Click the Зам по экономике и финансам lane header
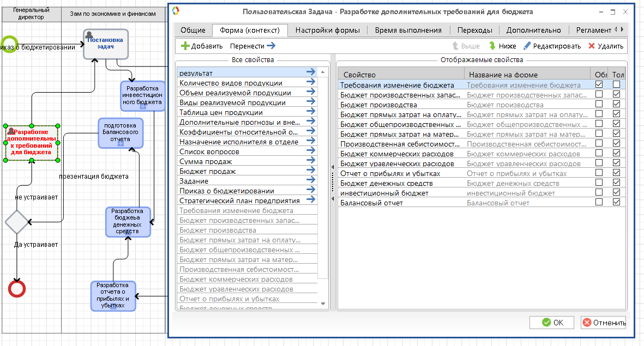The image size is (644, 346). click(113, 14)
